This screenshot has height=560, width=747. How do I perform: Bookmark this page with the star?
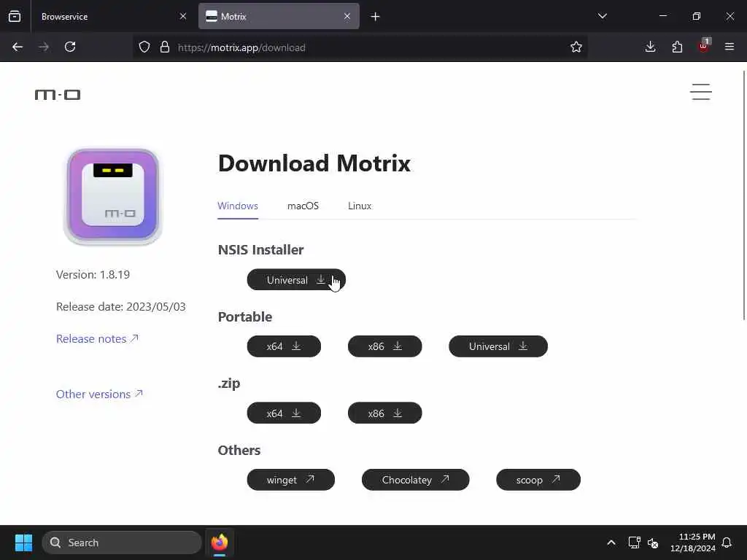(x=576, y=47)
